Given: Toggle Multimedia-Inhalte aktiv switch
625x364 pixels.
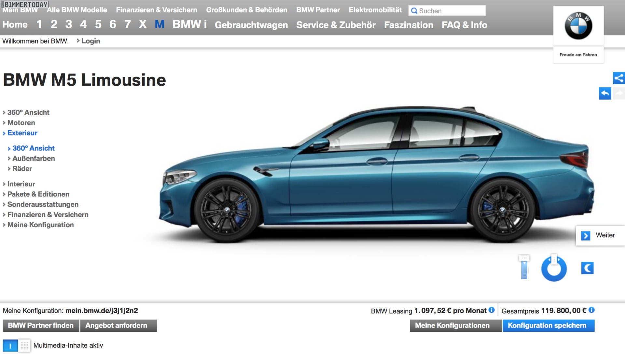Looking at the screenshot, I should point(16,346).
